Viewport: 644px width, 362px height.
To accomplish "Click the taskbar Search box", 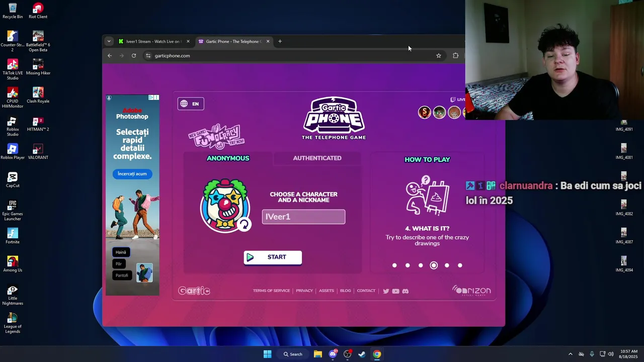I will click(293, 354).
